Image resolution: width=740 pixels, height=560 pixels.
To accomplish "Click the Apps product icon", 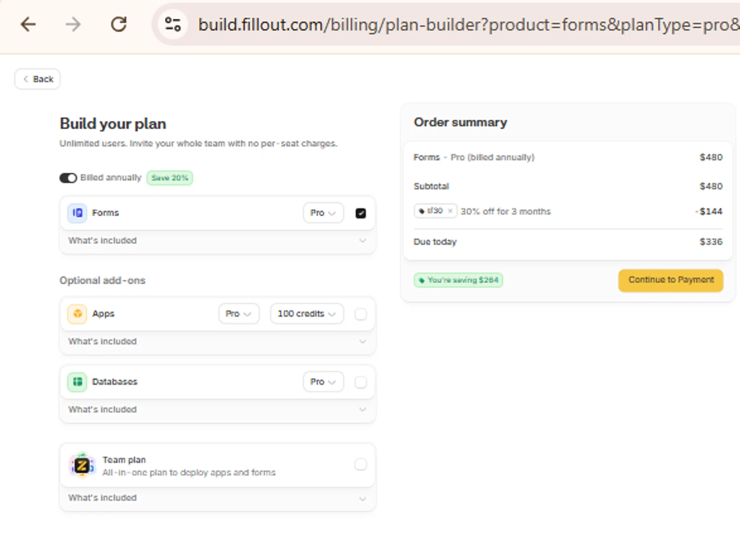I will [77, 314].
